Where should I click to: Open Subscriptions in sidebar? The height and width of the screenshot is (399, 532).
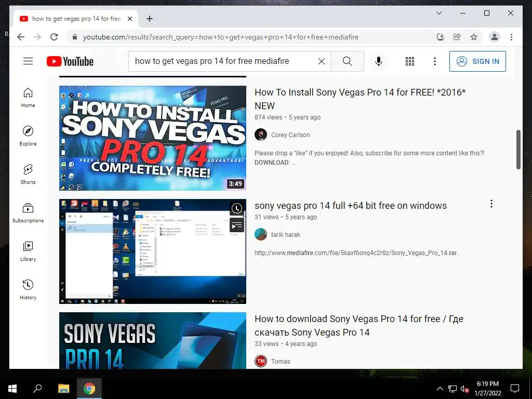28,212
